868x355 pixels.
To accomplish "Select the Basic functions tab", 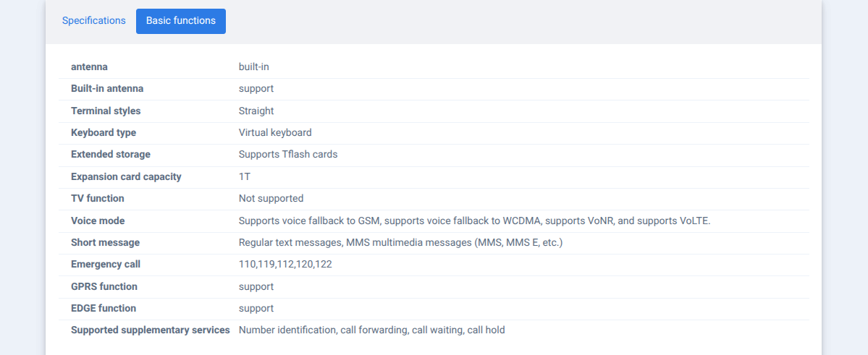I will pyautogui.click(x=181, y=21).
